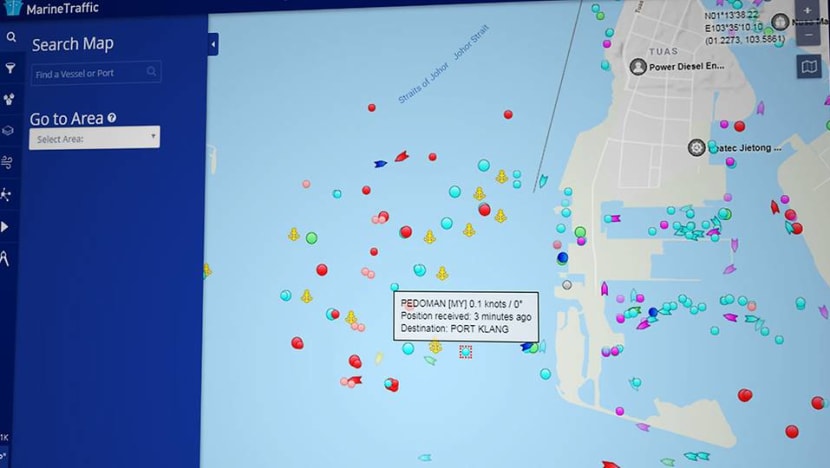Click inside Find a Vessel or Port field

(x=96, y=73)
